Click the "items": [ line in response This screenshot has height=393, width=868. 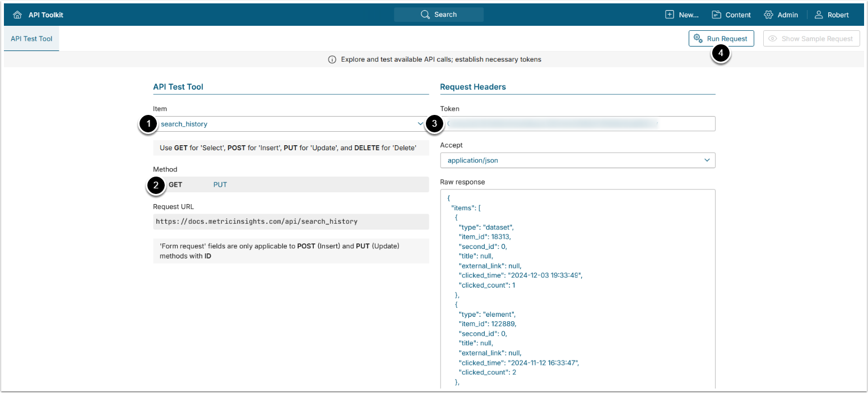(466, 208)
